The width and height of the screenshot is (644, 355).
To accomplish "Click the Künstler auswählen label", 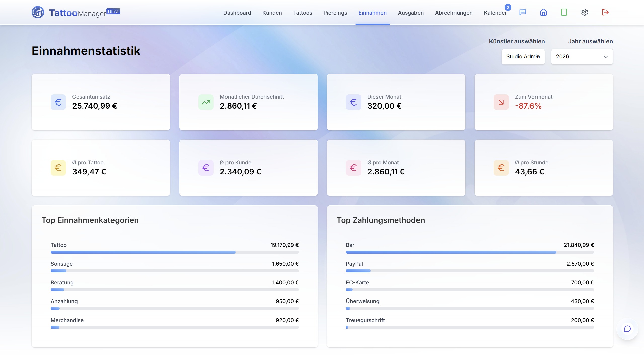I will pos(517,41).
